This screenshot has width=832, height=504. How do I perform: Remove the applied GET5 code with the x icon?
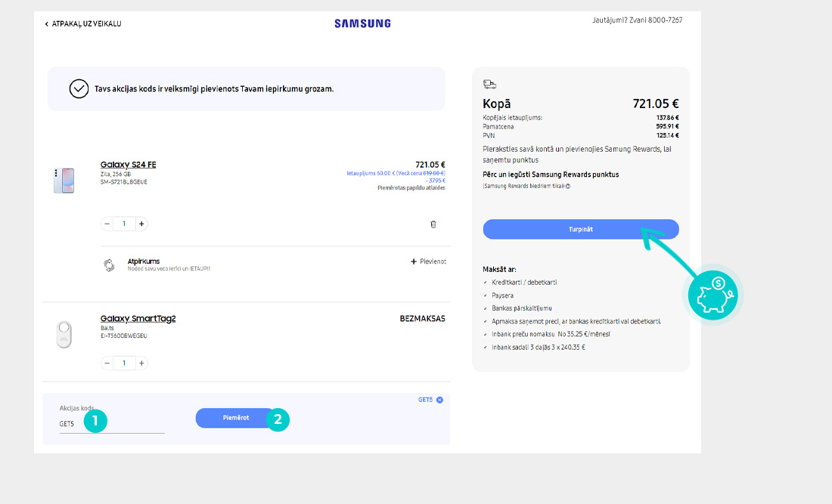439,400
